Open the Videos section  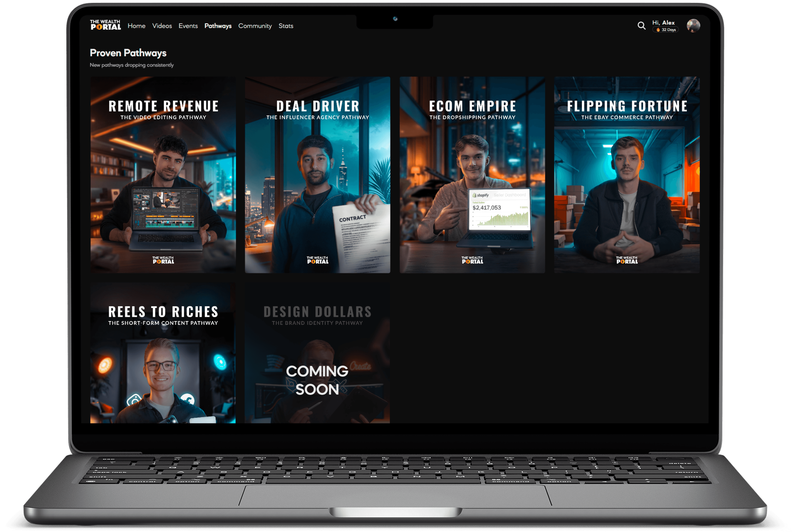[x=162, y=26]
